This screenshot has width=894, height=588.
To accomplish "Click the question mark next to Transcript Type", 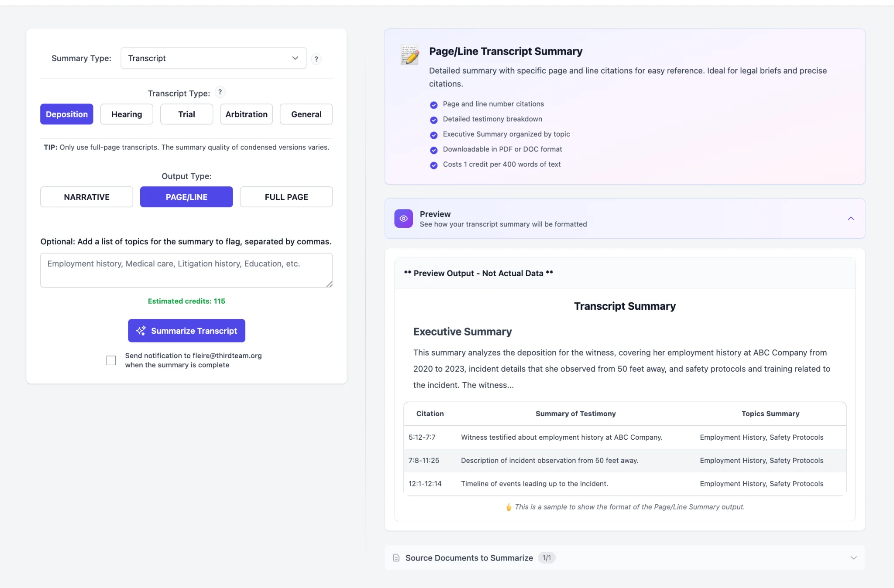I will pos(220,92).
